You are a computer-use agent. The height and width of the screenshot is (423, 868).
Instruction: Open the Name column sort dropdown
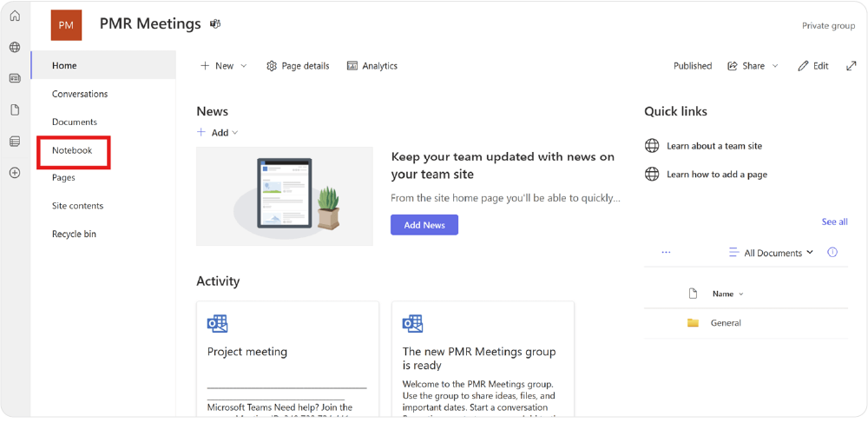tap(741, 294)
